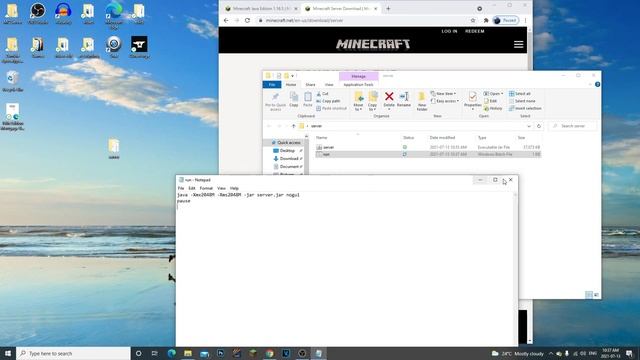
Task: Click History in the Open group
Action: click(493, 108)
